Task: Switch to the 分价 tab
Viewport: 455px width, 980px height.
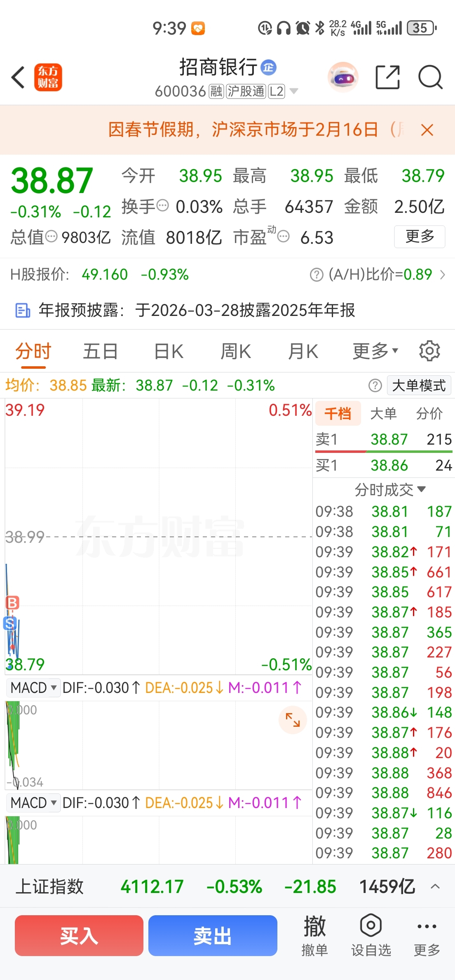Action: click(x=429, y=413)
